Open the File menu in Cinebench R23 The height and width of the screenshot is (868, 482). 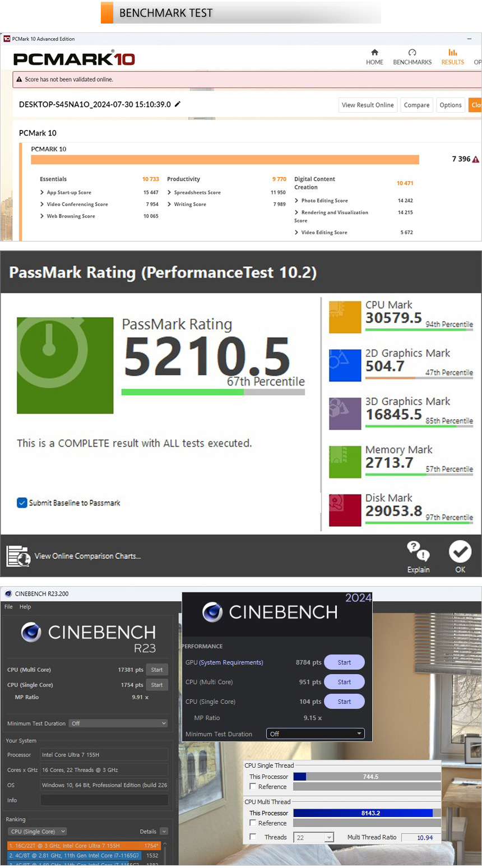(x=8, y=607)
